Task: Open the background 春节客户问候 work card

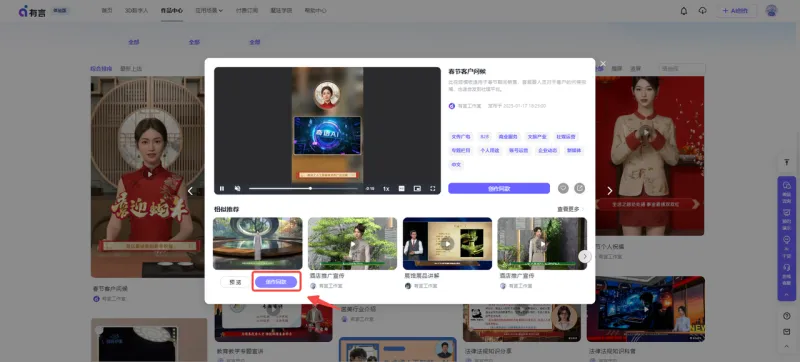Action: pos(147,177)
